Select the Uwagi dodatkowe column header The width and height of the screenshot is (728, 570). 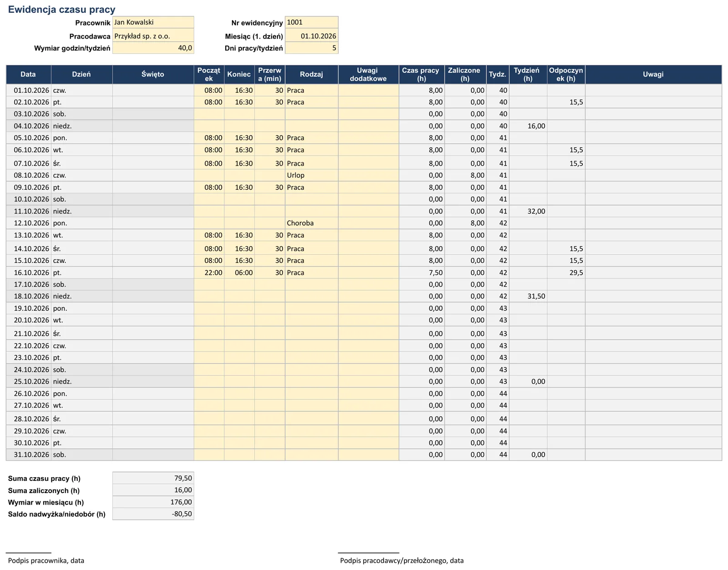[369, 74]
